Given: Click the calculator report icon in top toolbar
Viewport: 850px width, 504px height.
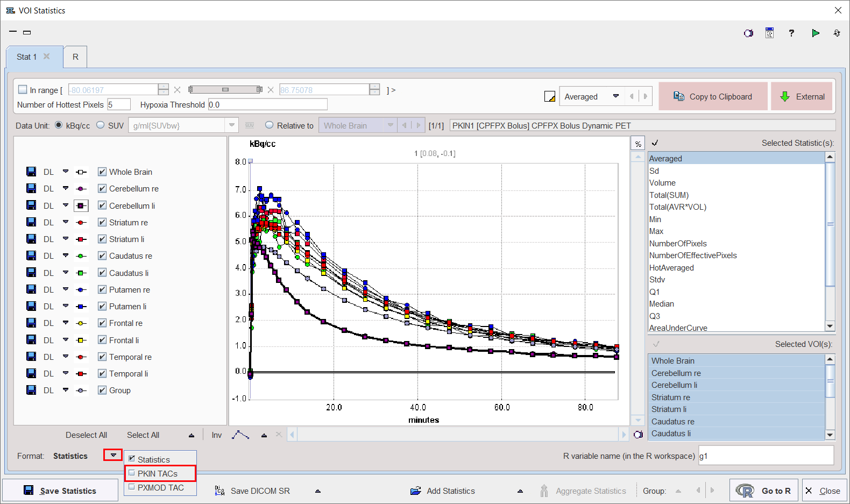Looking at the screenshot, I should [770, 33].
